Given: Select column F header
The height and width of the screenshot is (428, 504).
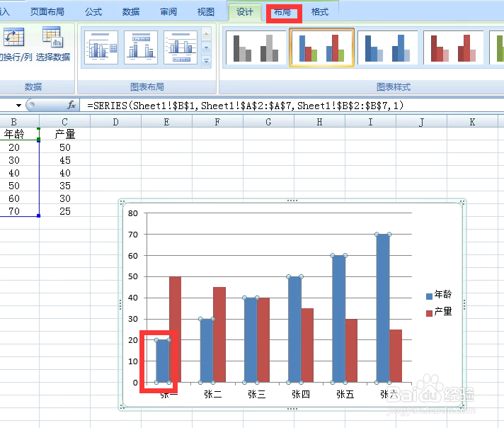Looking at the screenshot, I should coord(217,122).
